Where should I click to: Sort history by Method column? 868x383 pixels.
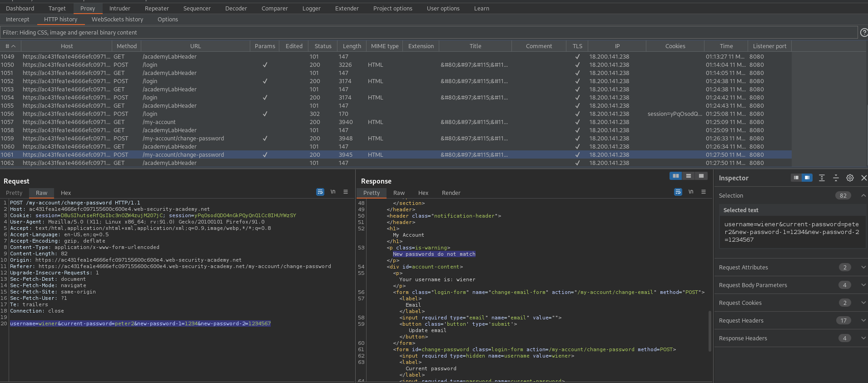pos(127,46)
